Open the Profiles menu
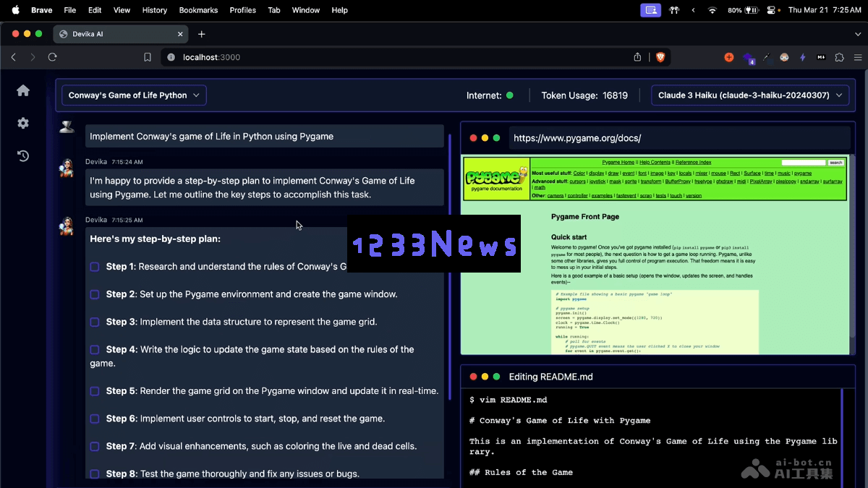The image size is (868, 488). pyautogui.click(x=242, y=10)
